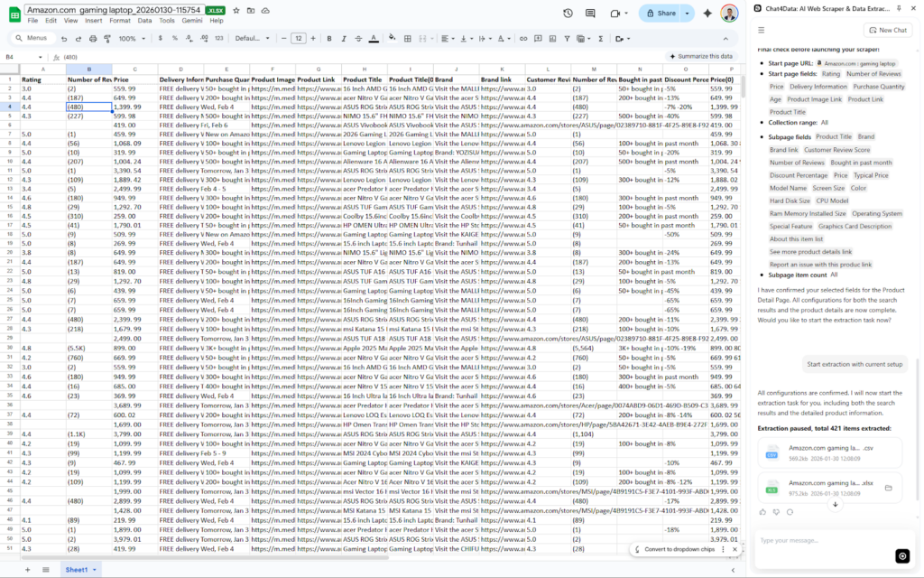Open the comments panel icon
924x578 pixels.
590,13
